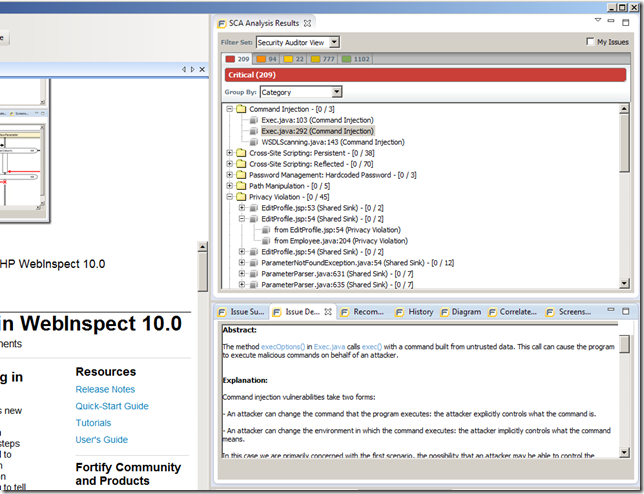Expand ParameterParser.java:631 Shared Sink node

pos(242,274)
